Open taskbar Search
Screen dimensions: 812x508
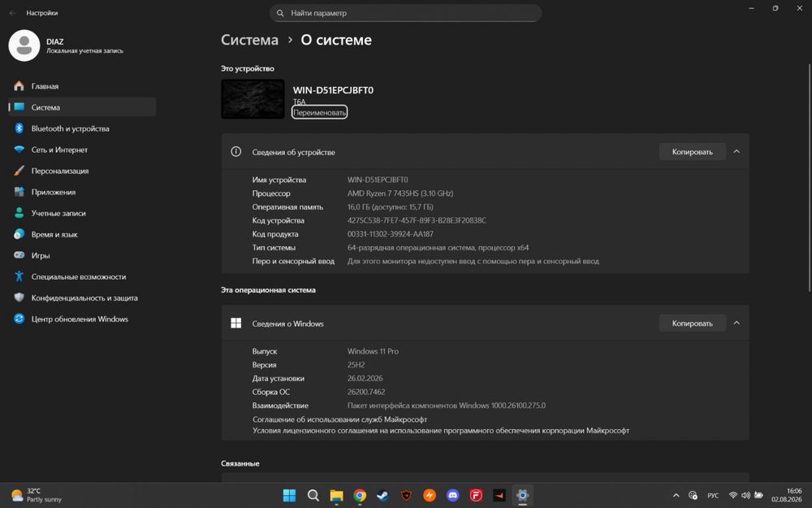click(313, 496)
